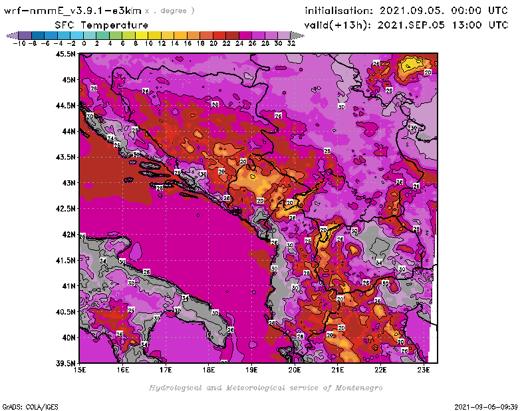
Task: Click the 16E longitude label
Action: pyautogui.click(x=123, y=370)
